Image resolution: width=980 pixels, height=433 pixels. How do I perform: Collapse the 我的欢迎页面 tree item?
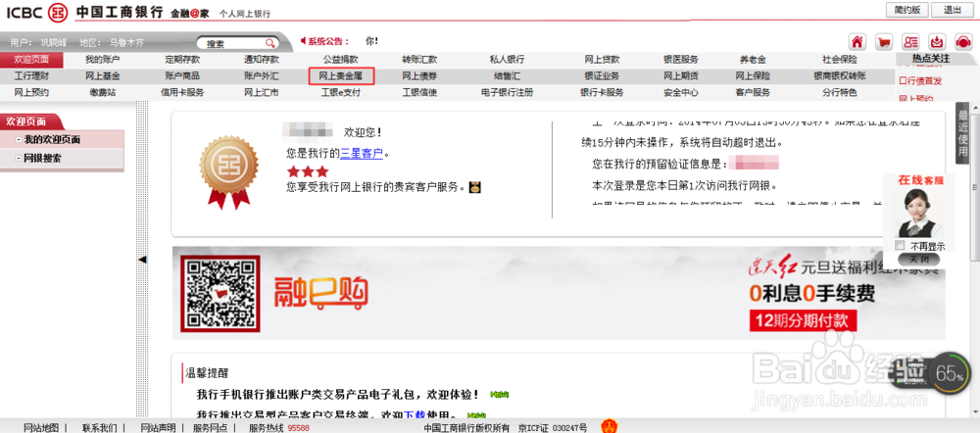(19, 140)
